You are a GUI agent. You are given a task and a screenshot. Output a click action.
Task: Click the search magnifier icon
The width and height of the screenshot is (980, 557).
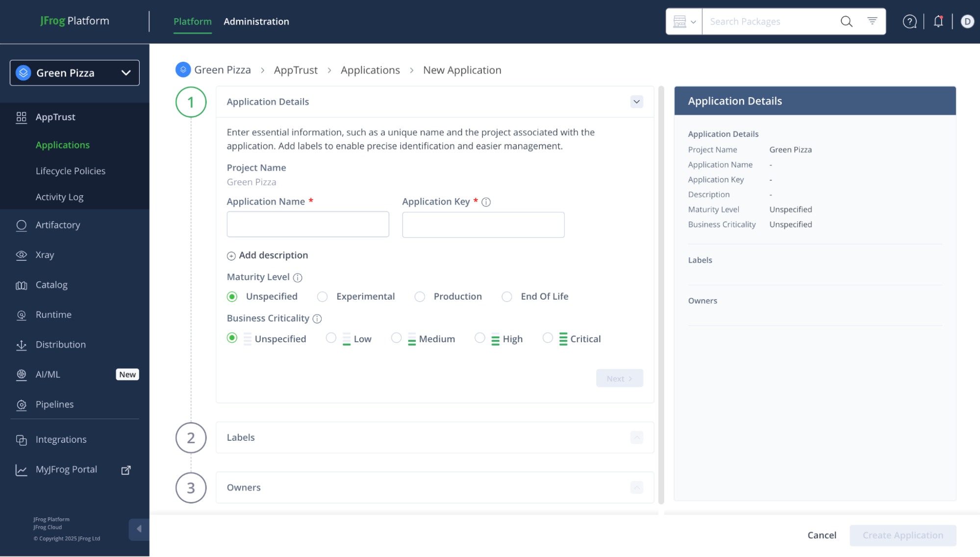coord(846,22)
